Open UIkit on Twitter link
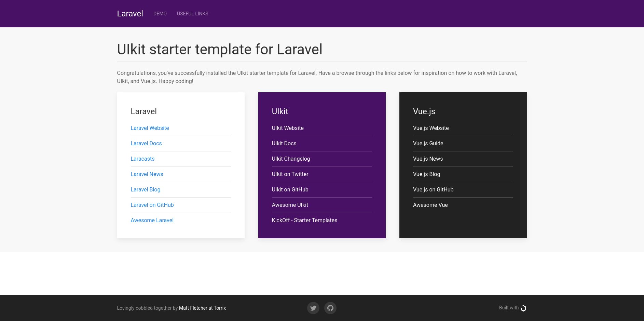 point(290,174)
